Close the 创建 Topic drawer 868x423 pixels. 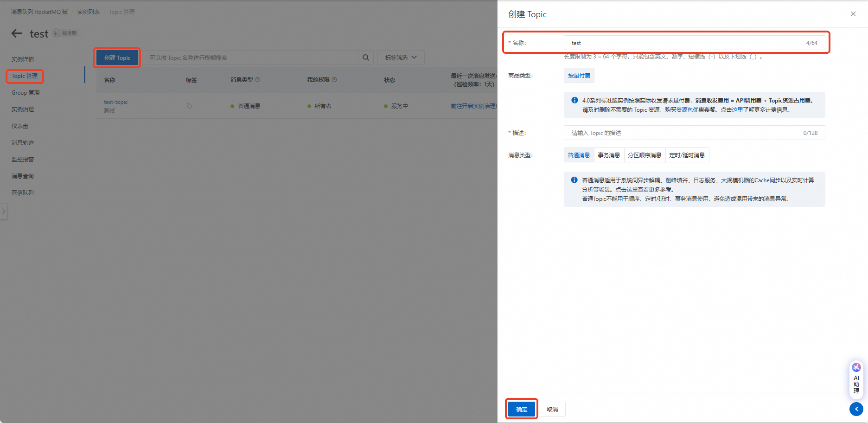853,14
